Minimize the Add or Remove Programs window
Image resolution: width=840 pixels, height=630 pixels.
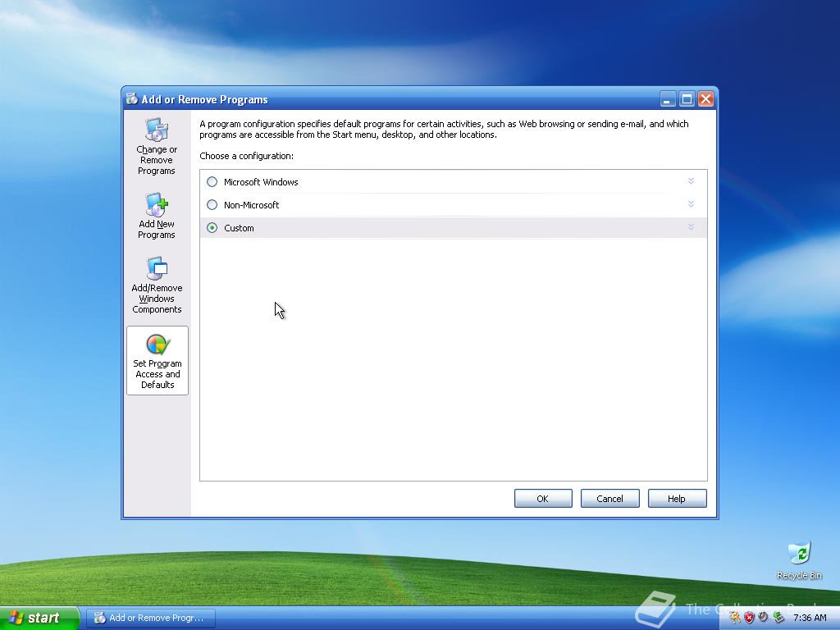click(x=668, y=99)
